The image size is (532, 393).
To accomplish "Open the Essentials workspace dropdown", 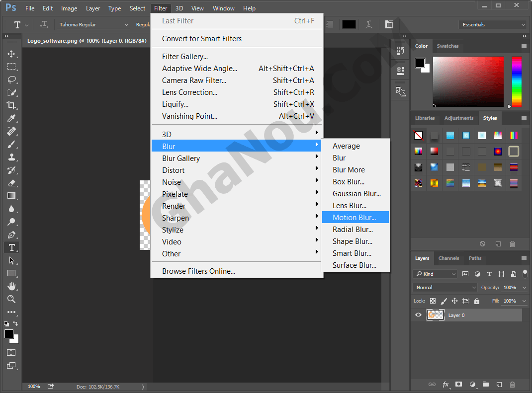I will 493,25.
